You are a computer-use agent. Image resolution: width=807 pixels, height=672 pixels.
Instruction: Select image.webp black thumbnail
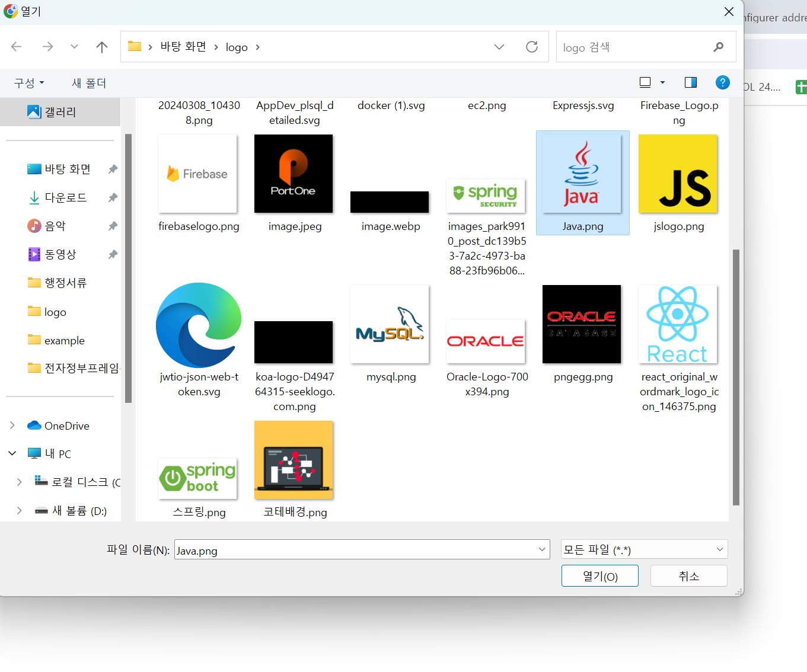(390, 202)
